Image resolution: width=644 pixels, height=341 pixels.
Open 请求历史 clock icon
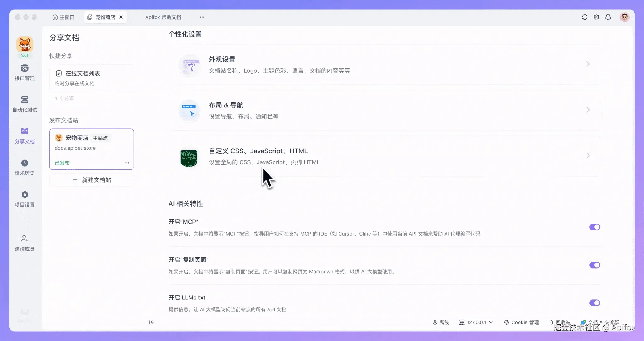(25, 163)
